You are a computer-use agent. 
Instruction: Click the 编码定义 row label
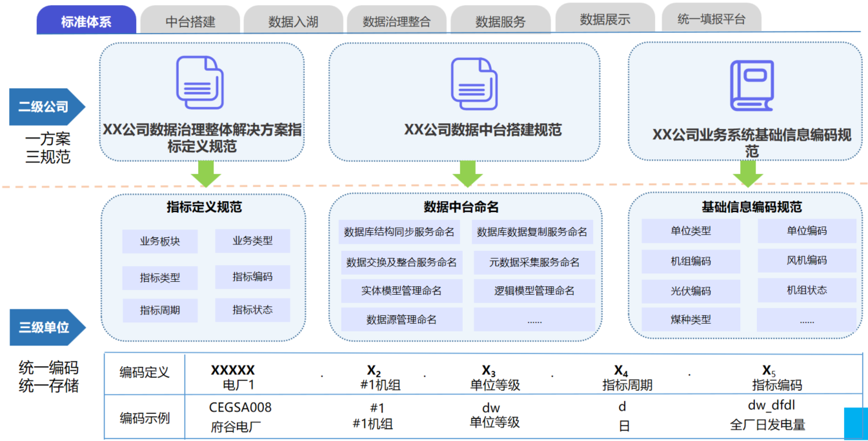click(x=145, y=373)
